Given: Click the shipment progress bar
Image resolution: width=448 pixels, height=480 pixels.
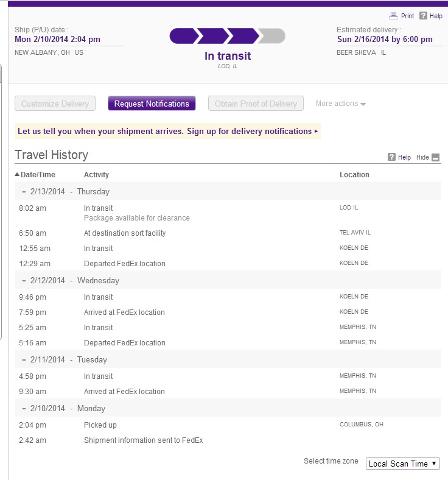Looking at the screenshot, I should point(227,36).
